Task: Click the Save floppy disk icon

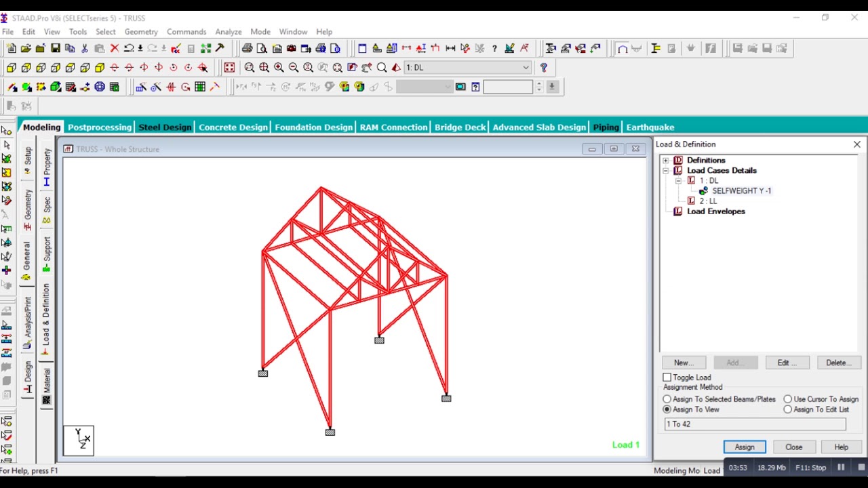Action: coord(56,48)
